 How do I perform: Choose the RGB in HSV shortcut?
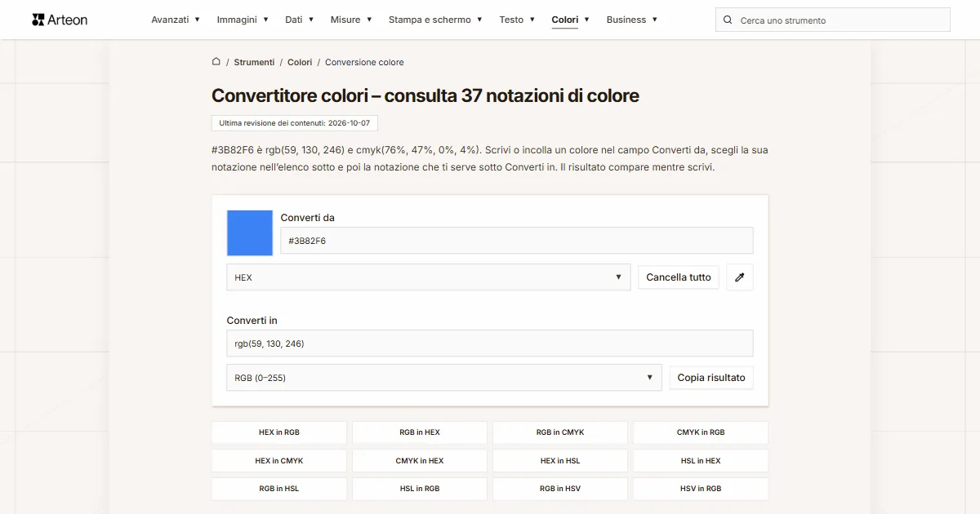tap(560, 489)
